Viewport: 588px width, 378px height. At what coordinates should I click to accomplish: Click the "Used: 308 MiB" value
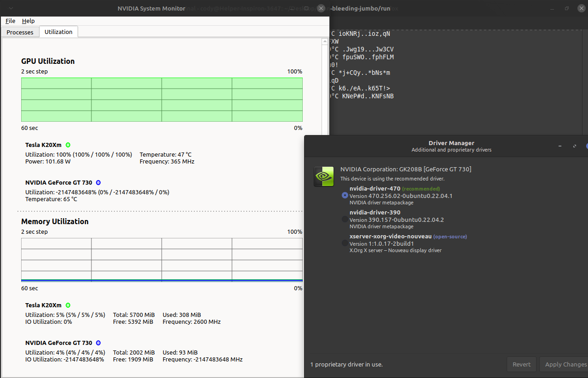181,315
